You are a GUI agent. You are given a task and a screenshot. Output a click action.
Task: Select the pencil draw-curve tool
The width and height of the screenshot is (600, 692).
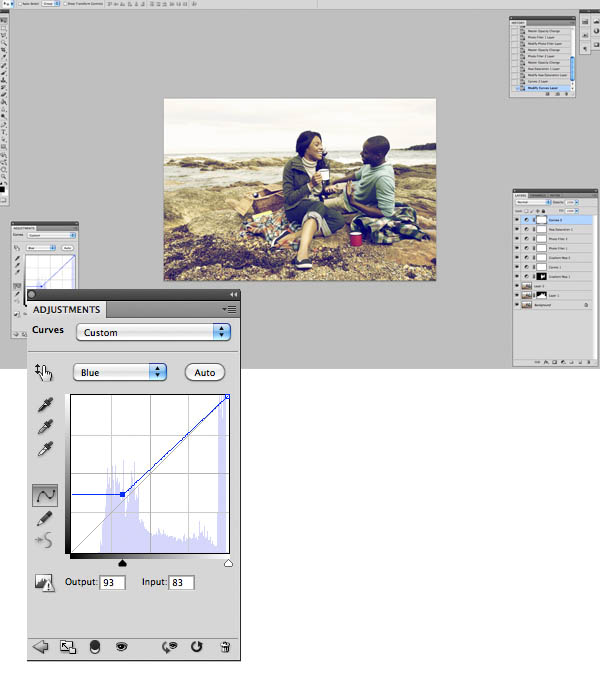tap(44, 518)
